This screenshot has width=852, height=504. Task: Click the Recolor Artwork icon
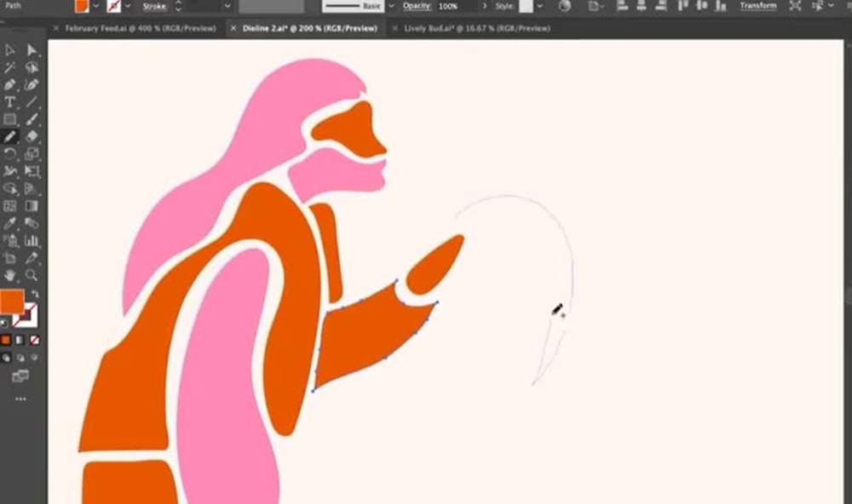(x=565, y=6)
